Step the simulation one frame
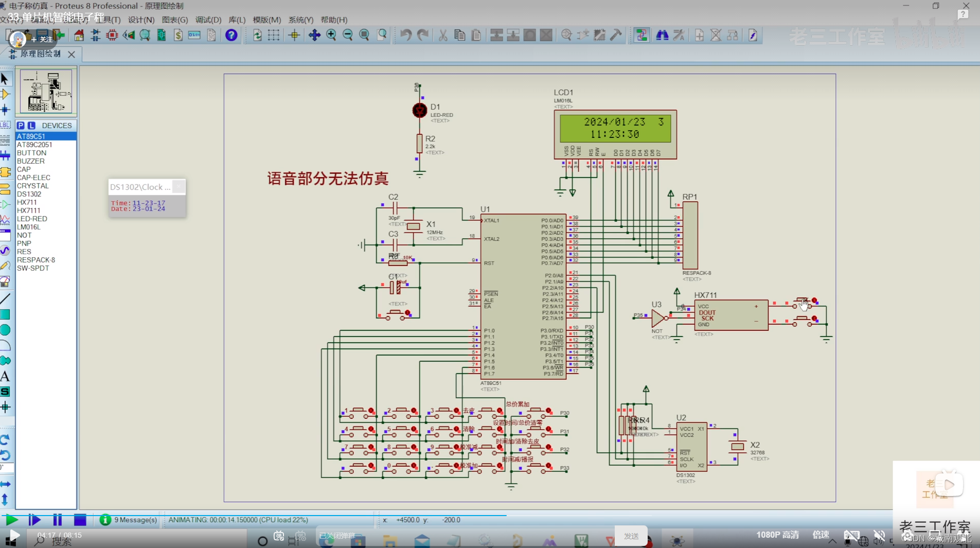Viewport: 980px width, 548px height. (34, 520)
